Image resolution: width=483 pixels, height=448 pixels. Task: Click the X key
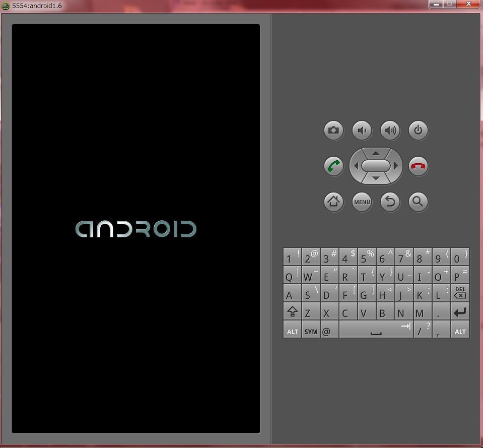(329, 311)
